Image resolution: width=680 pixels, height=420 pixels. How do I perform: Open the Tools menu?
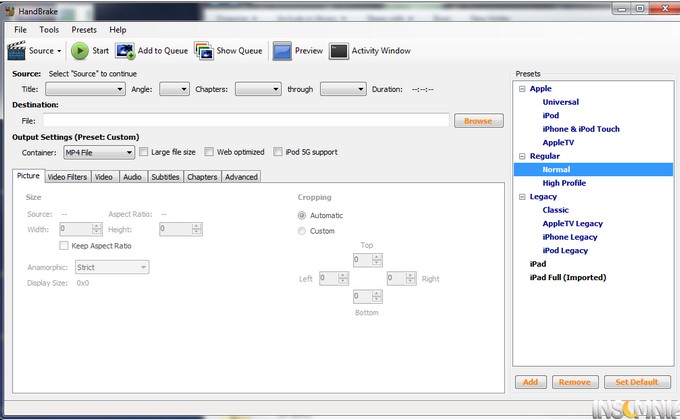click(49, 30)
